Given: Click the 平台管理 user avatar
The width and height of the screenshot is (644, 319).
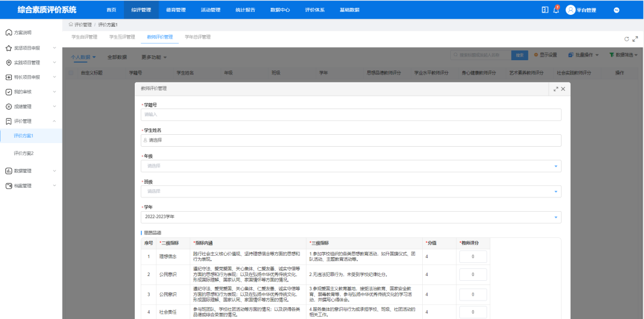Looking at the screenshot, I should point(570,10).
